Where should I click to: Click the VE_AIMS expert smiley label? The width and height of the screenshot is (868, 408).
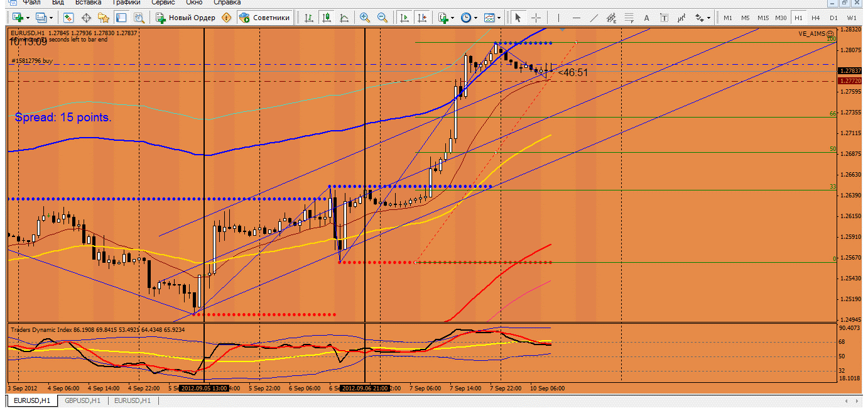[x=816, y=33]
